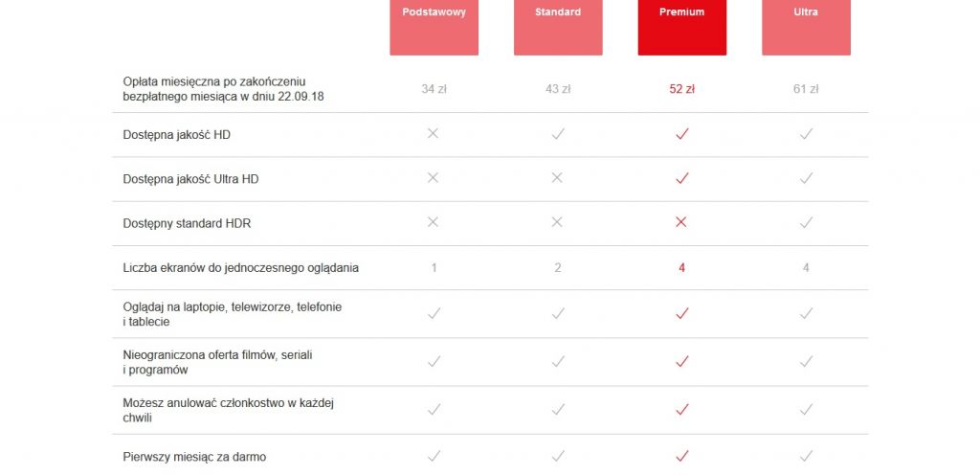Click Ultra checkmark for first month free
This screenshot has height=475, width=980.
coord(806,456)
